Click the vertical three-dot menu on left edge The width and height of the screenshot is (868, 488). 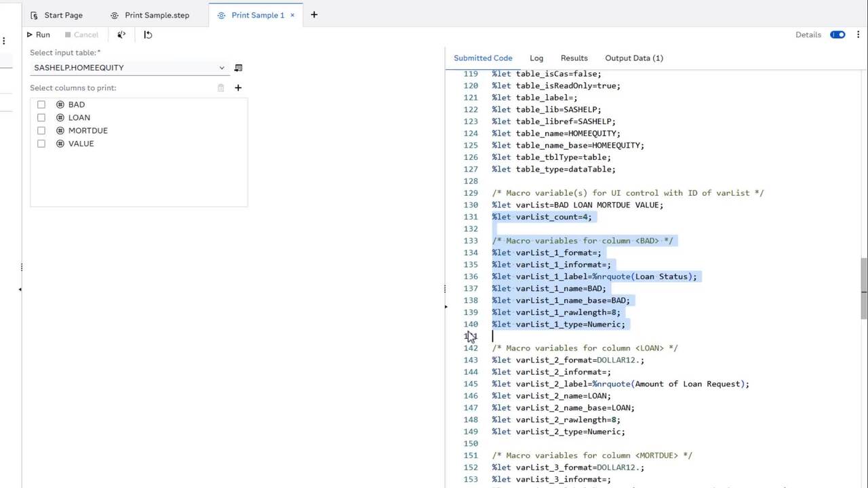tap(4, 41)
